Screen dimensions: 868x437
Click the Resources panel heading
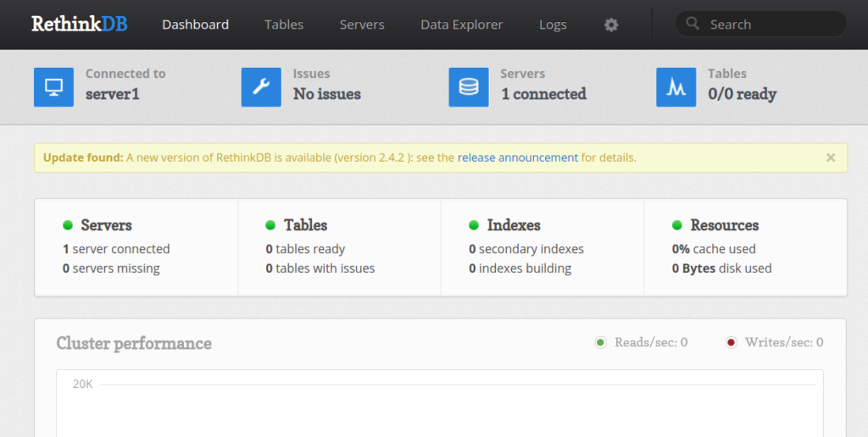(725, 225)
